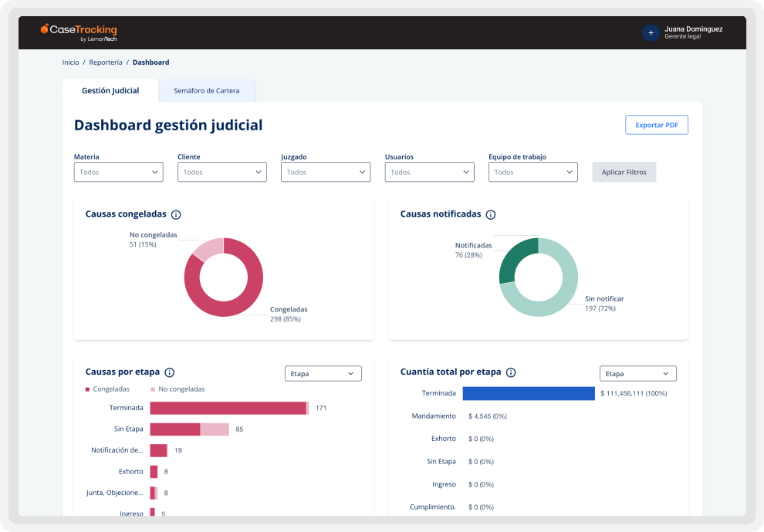This screenshot has width=764, height=532.
Task: Open the info icon beside Causas notificadas
Action: [491, 214]
